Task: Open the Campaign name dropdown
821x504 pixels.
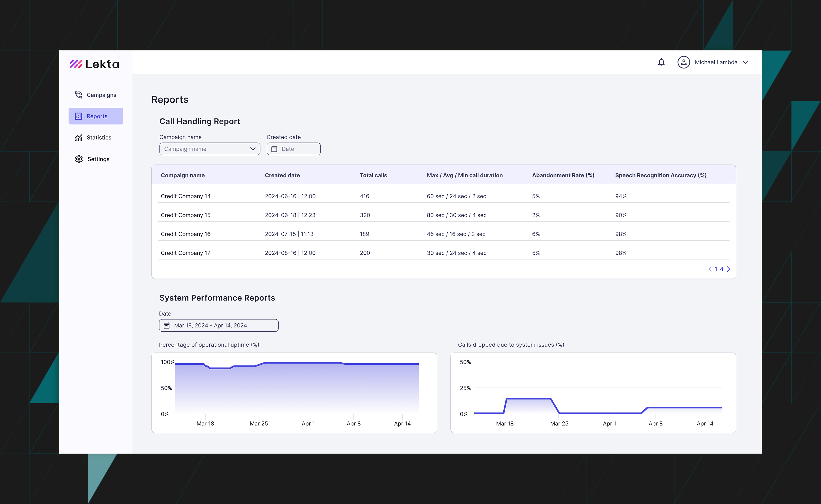Action: tap(209, 149)
